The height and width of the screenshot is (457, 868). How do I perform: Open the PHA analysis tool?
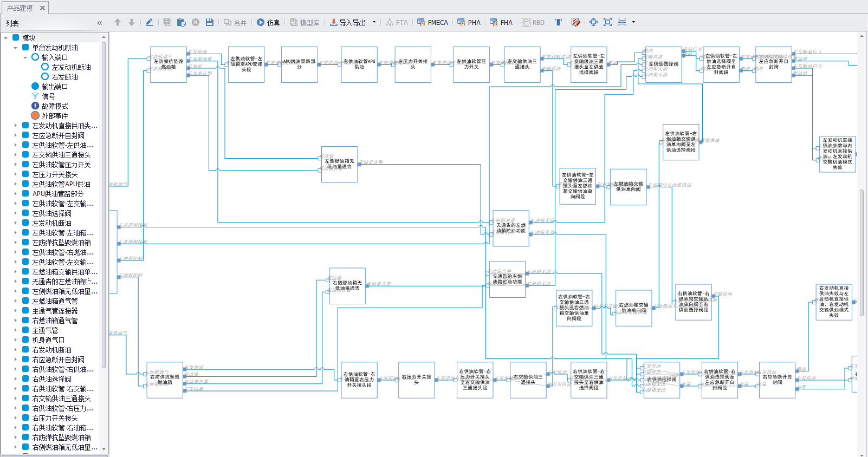(469, 22)
